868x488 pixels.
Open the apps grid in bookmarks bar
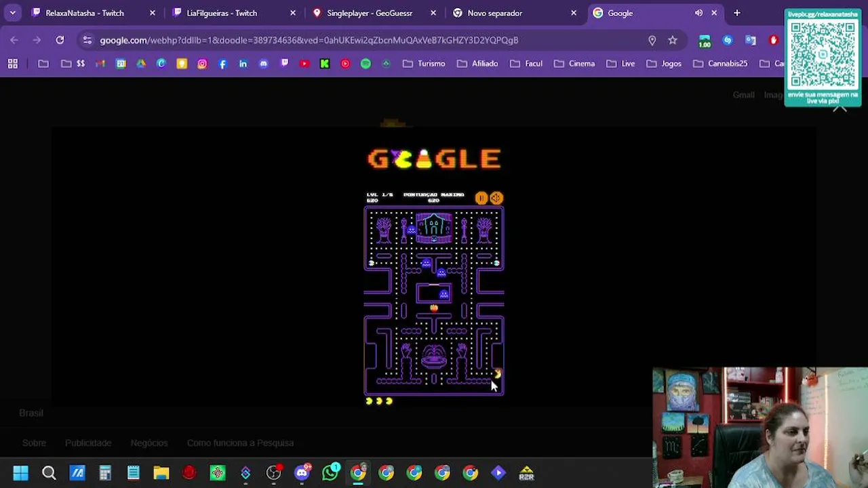[12, 64]
